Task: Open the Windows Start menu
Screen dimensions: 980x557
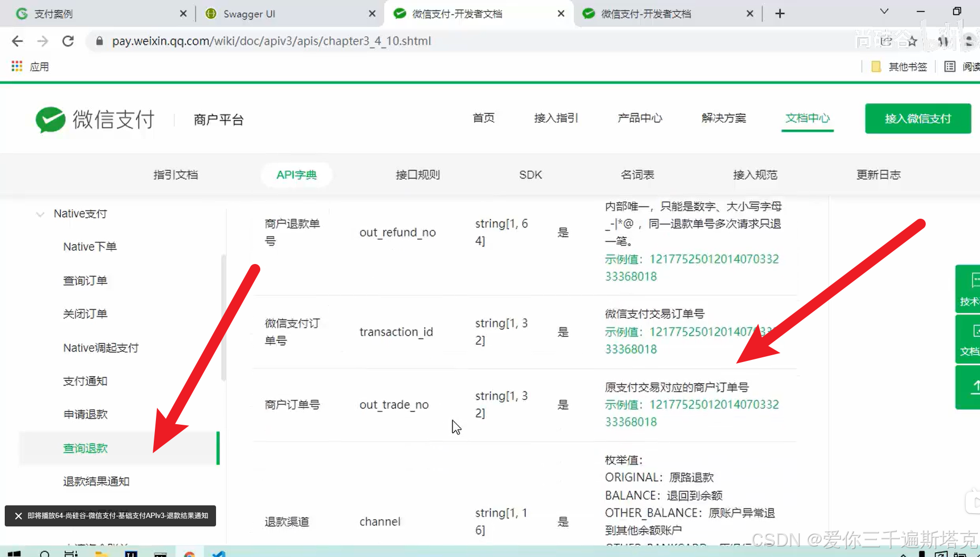Action: coord(14,553)
